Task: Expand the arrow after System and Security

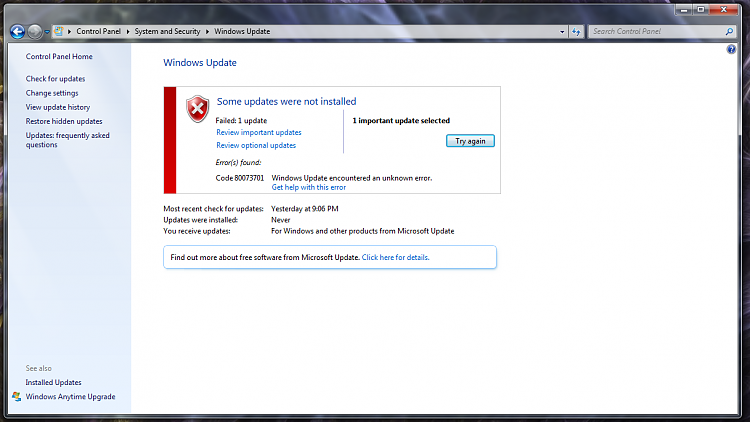Action: (208, 32)
